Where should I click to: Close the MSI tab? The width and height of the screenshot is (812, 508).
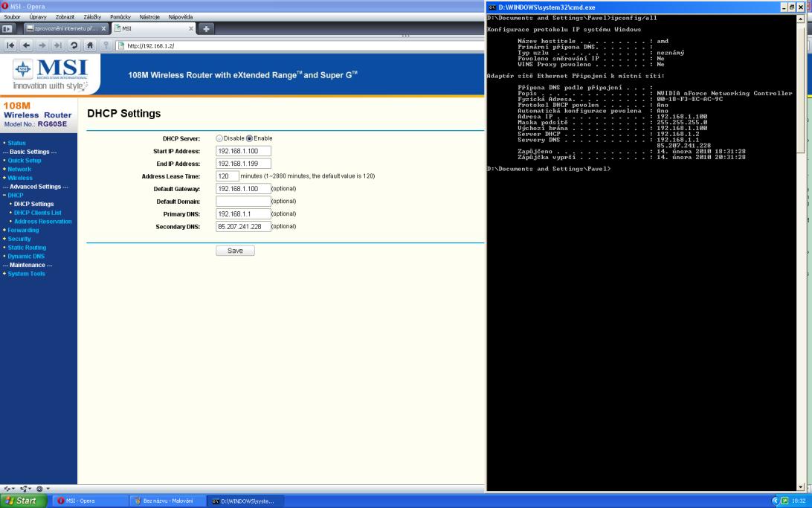coord(191,28)
